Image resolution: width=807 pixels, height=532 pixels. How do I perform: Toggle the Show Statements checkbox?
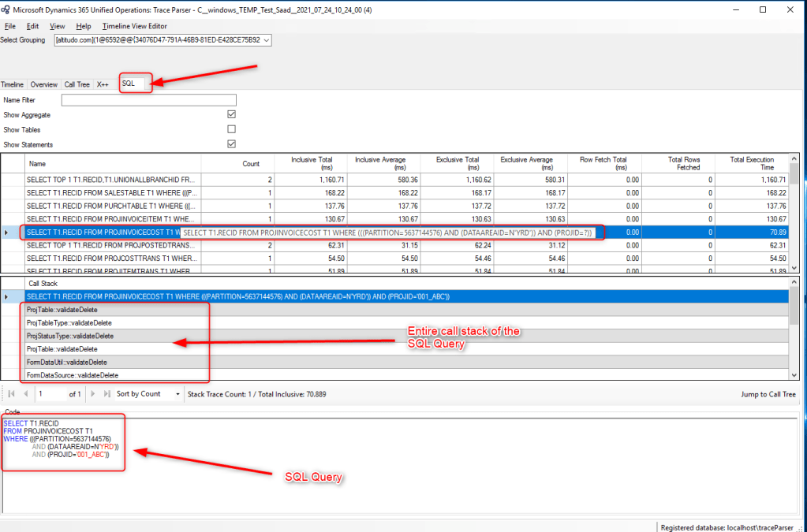click(x=231, y=144)
